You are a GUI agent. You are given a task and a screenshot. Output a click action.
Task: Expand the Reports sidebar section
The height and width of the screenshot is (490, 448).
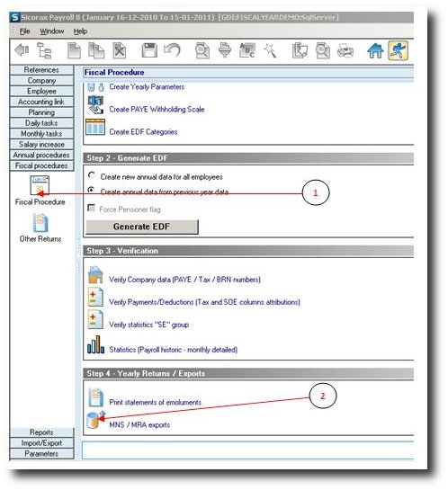coord(41,432)
